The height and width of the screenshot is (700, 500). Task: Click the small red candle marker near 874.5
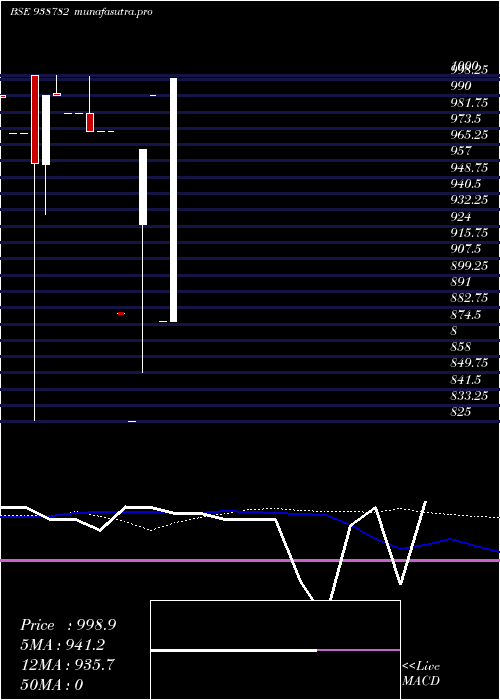(121, 313)
